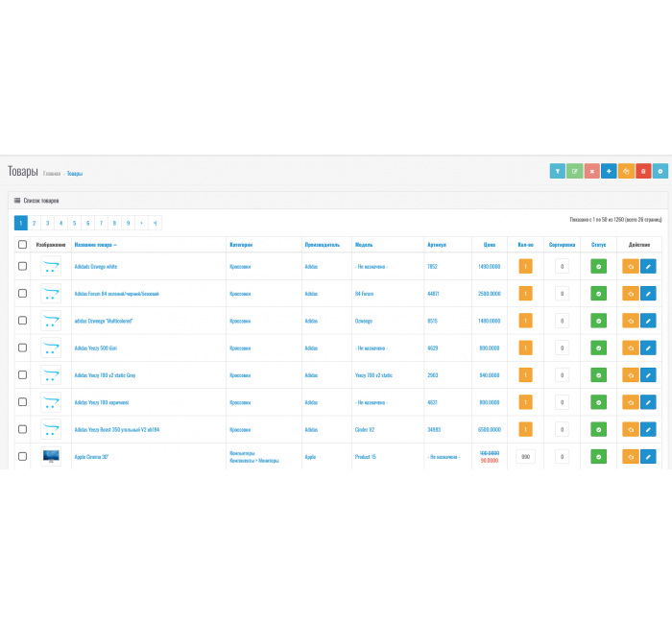Sort by the Название товара column header
Screen dimensions: 672x624
pyautogui.click(x=96, y=245)
